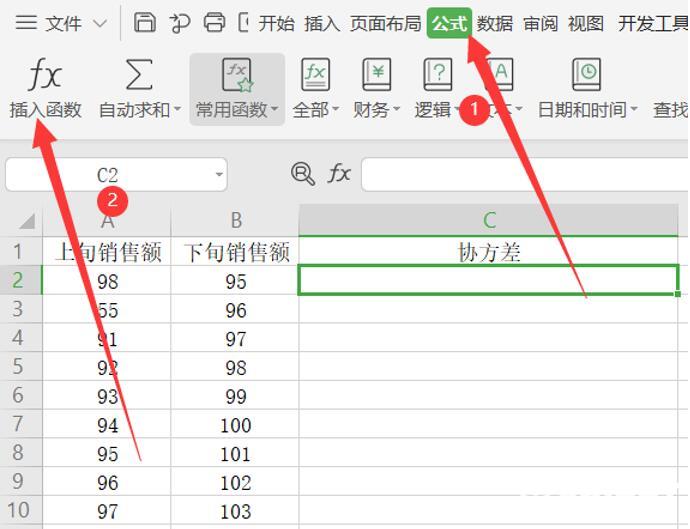Screen dimensions: 690x529
Task: Select row 4 header
Action: tap(21, 337)
